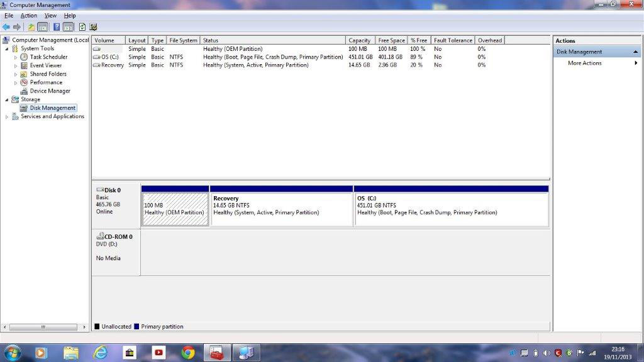
Task: Click the volume speaker tray icon
Action: [547, 353]
